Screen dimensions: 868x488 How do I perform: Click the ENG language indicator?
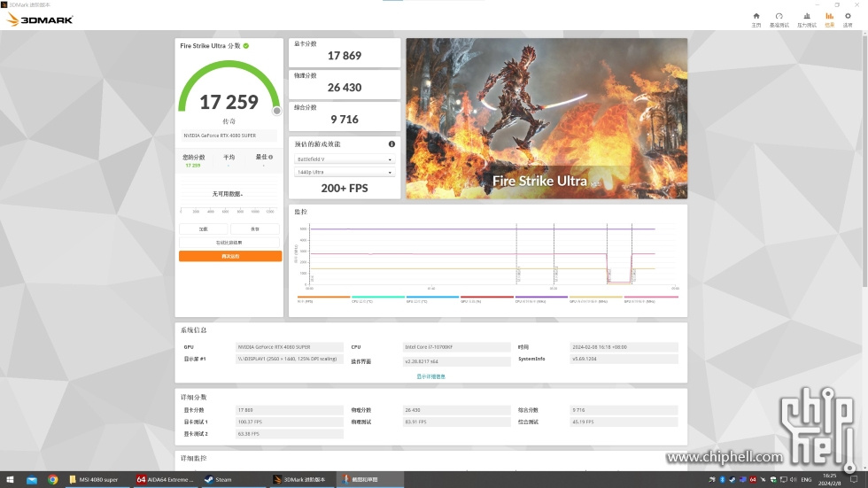(x=807, y=480)
